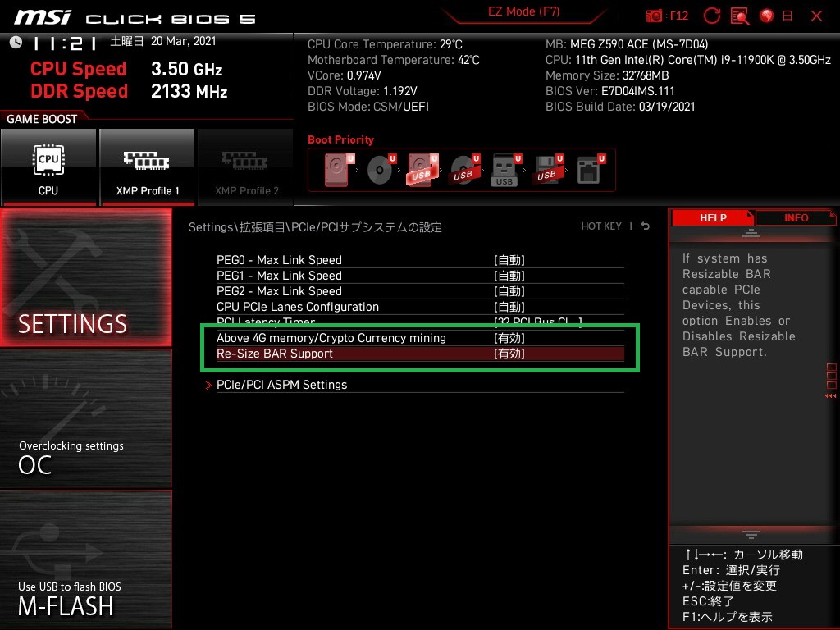Click the date 20 Mar, 2021
Image resolution: width=840 pixels, height=630 pixels.
point(183,41)
